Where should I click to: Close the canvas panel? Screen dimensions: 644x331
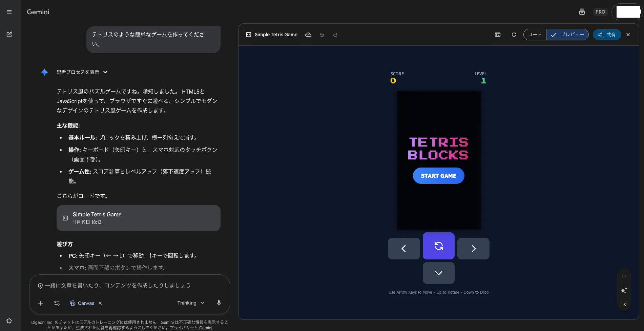coord(628,35)
